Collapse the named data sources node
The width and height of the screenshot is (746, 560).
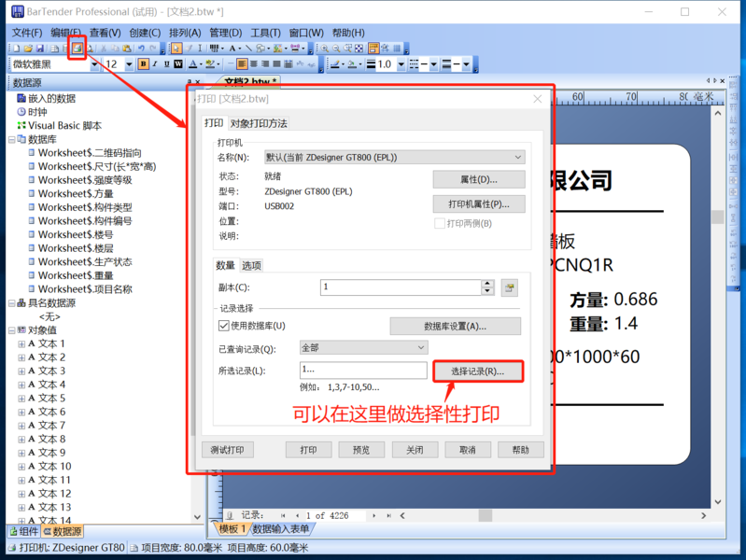11,303
